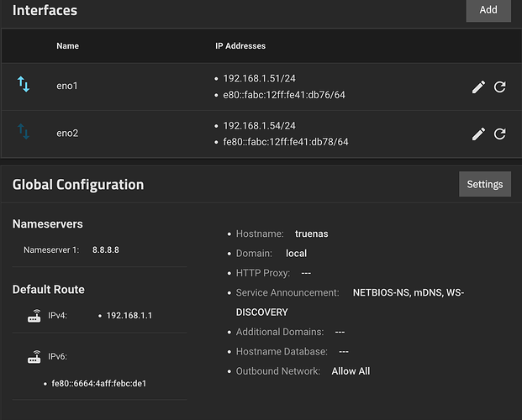Click the Interfaces card title
Image resolution: width=522 pixels, height=420 pixels.
coord(45,10)
